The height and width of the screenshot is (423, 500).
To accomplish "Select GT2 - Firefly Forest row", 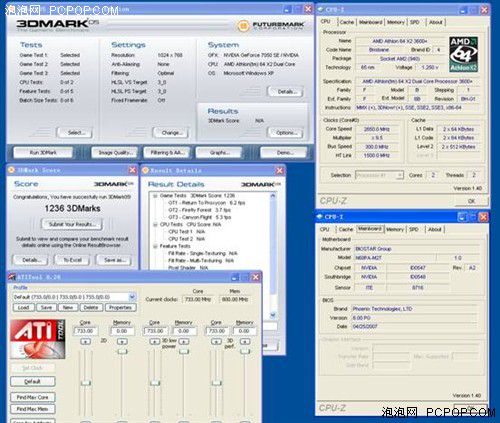I will [200, 210].
